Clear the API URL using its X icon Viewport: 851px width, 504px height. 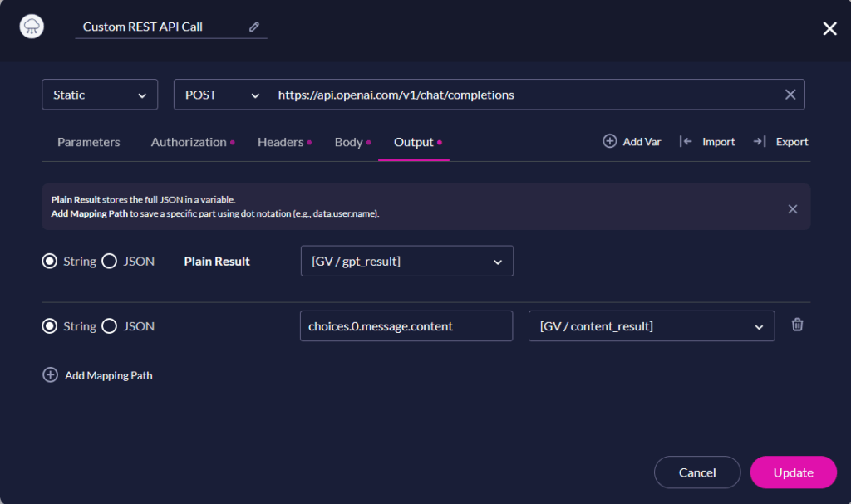(790, 94)
